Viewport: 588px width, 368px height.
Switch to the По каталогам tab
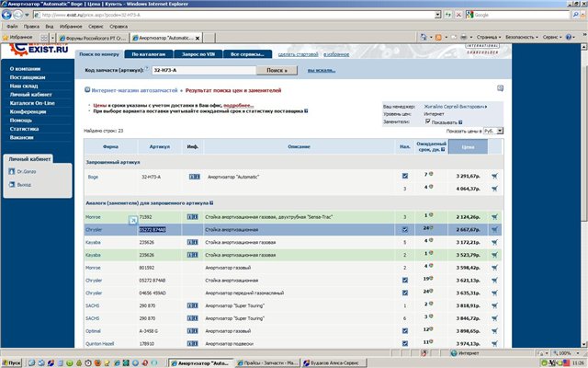pos(149,54)
